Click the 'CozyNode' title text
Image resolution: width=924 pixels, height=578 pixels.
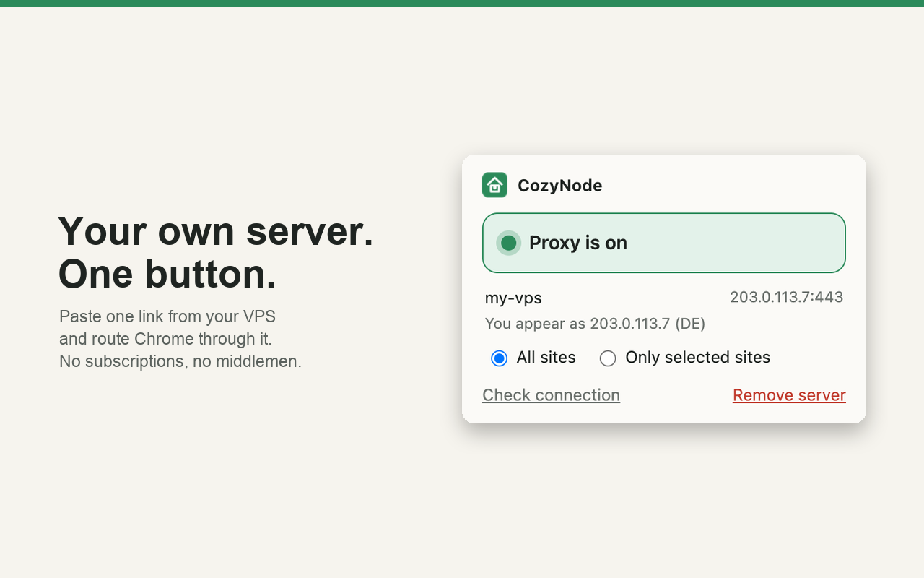pos(559,186)
